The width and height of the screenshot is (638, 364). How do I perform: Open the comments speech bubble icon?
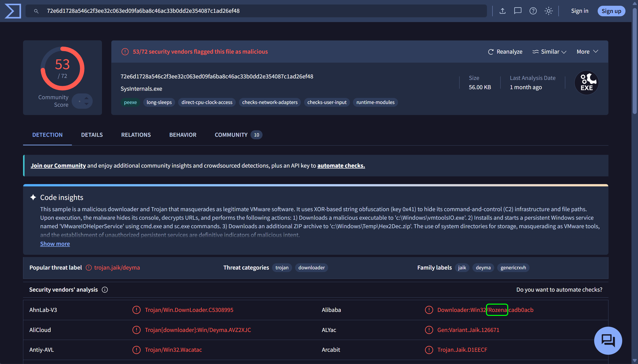coord(518,11)
